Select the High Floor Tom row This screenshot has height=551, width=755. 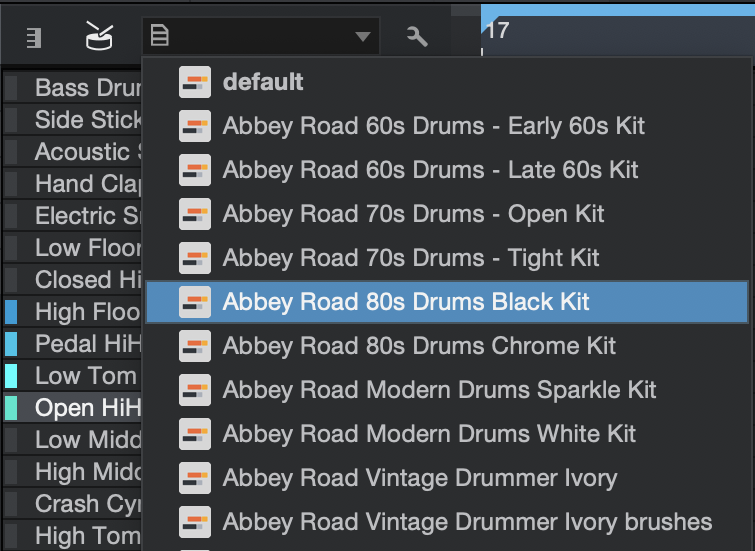point(73,312)
